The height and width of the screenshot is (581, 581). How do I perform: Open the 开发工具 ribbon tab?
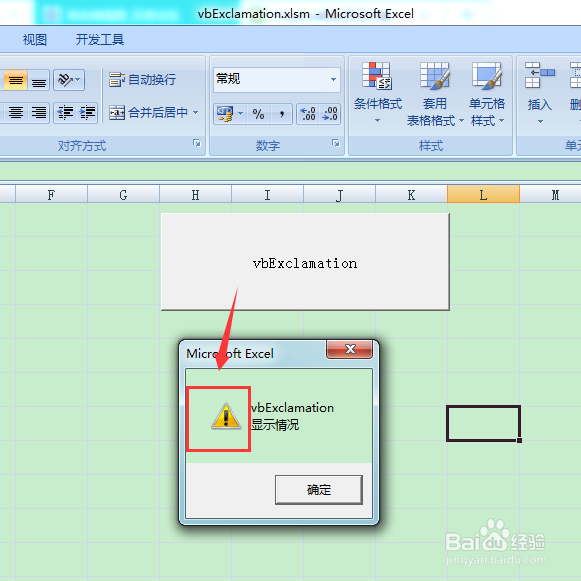[100, 40]
